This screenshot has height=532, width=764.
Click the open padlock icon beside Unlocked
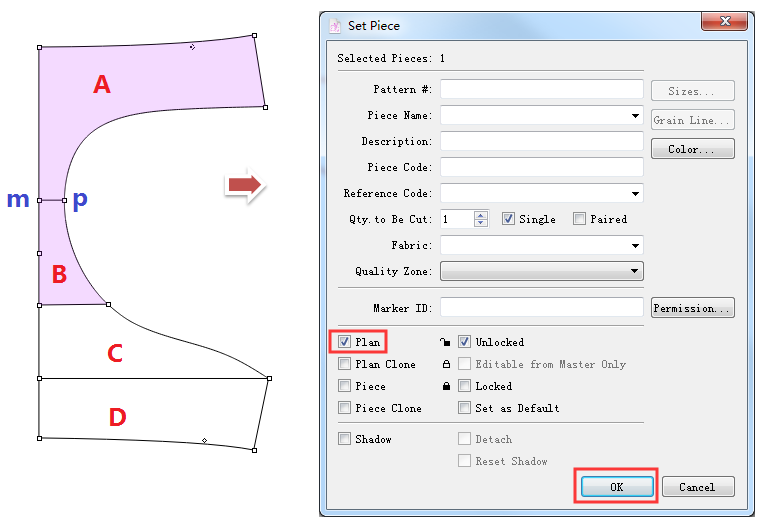pyautogui.click(x=445, y=342)
